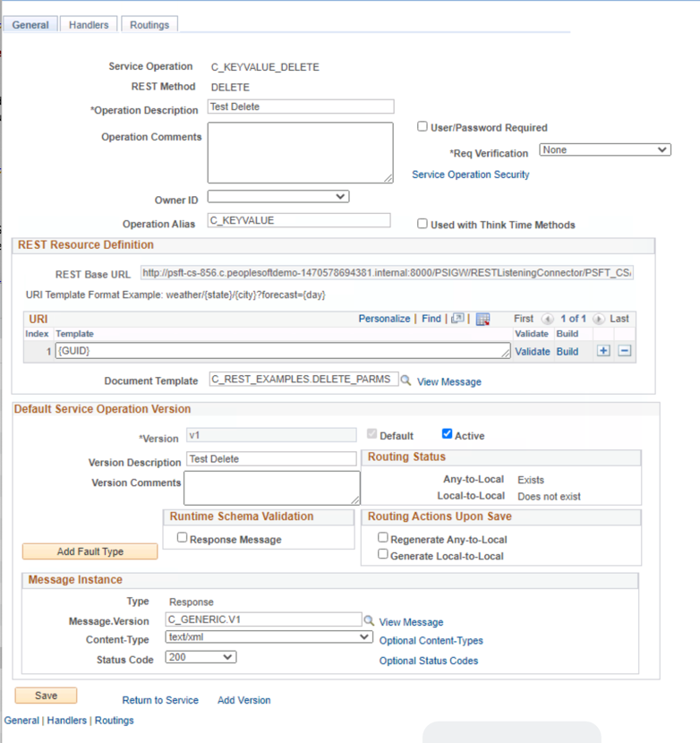Viewport: 700px width, 743px height.
Task: Click Index column header in URI grid
Action: [37, 334]
